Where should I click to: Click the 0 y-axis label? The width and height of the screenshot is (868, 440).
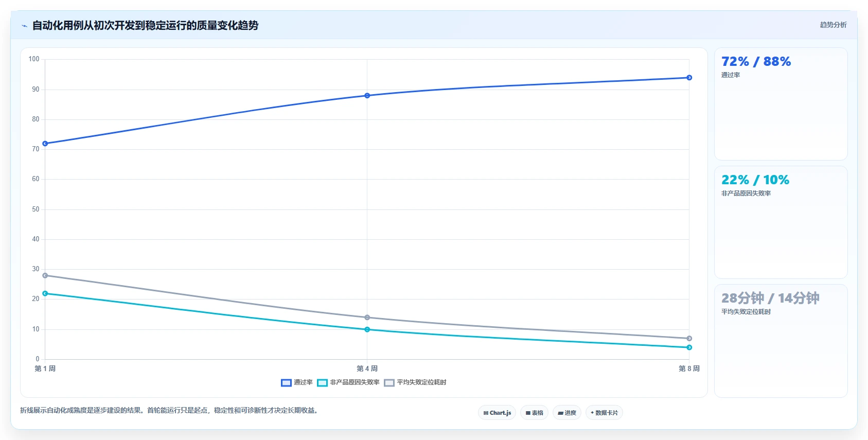[x=37, y=359]
